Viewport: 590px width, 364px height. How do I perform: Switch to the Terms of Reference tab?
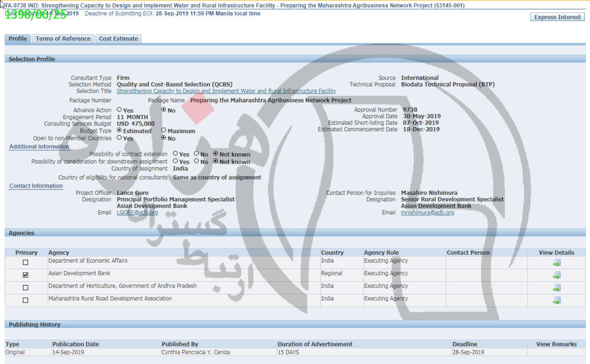[x=63, y=39]
